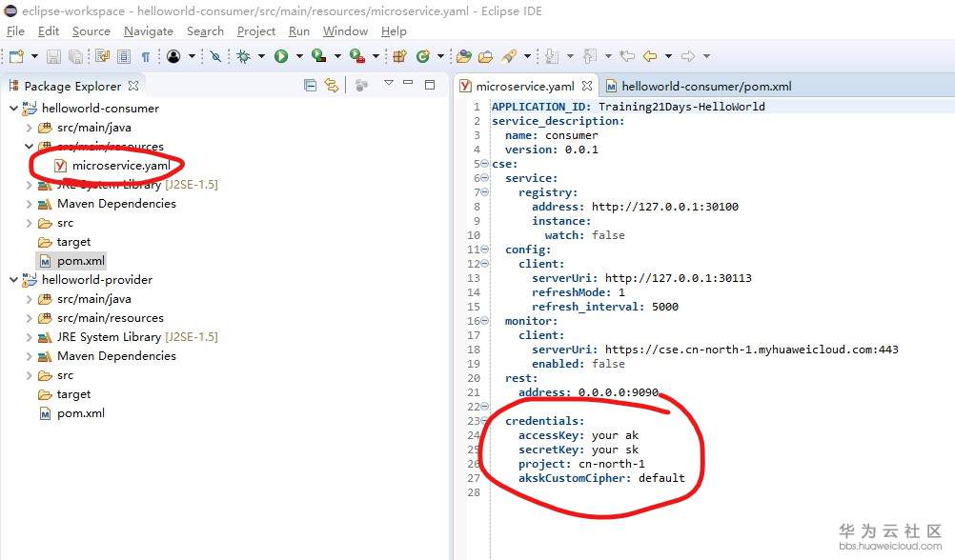The height and width of the screenshot is (560, 955).
Task: Open the Back history dropdown arrow
Action: click(x=668, y=56)
